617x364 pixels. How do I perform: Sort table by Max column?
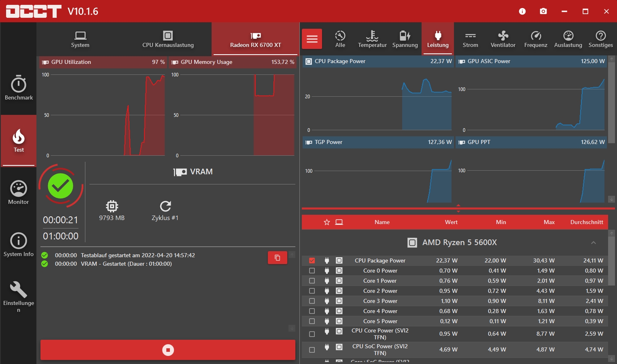549,222
